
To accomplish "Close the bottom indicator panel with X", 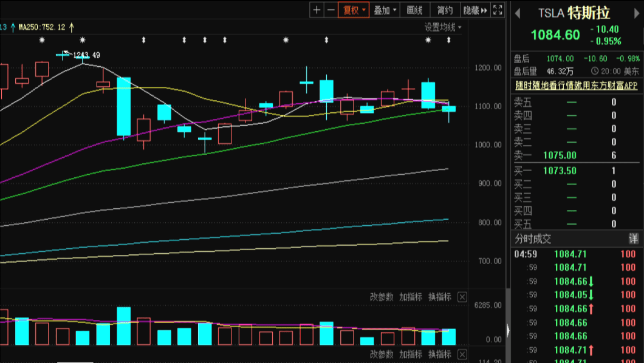I will [x=462, y=355].
